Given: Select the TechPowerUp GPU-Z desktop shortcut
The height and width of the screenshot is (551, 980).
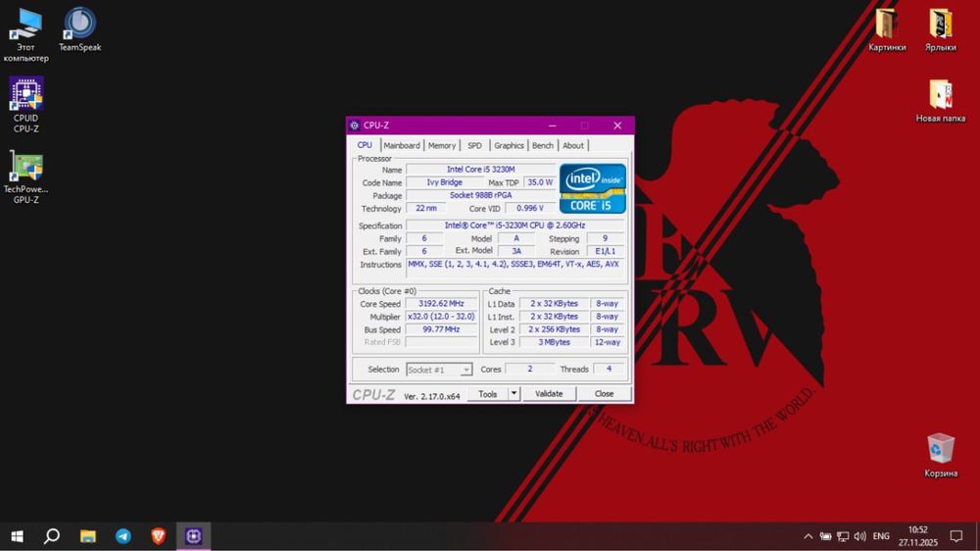Looking at the screenshot, I should tap(25, 177).
